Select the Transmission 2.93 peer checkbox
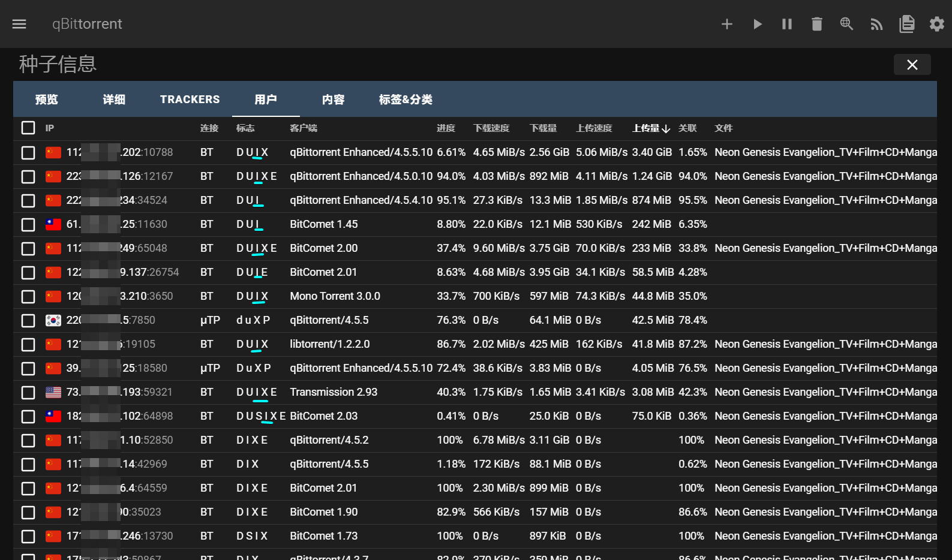952x560 pixels. (28, 392)
